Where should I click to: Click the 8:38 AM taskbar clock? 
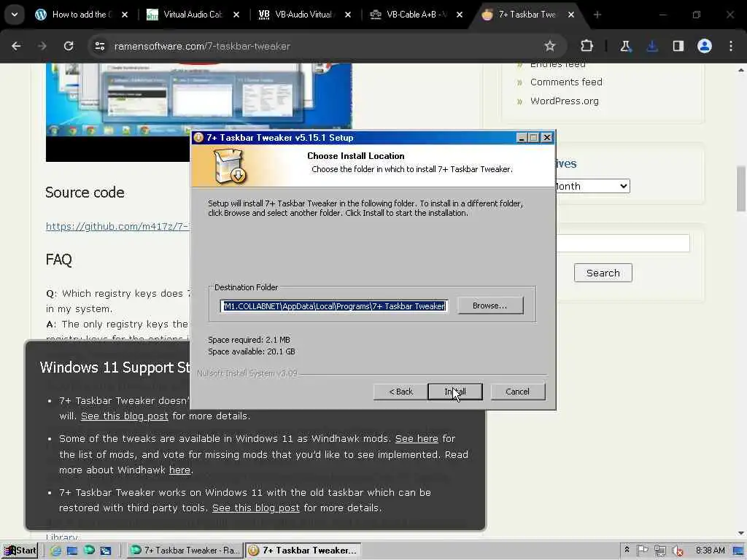(x=710, y=551)
